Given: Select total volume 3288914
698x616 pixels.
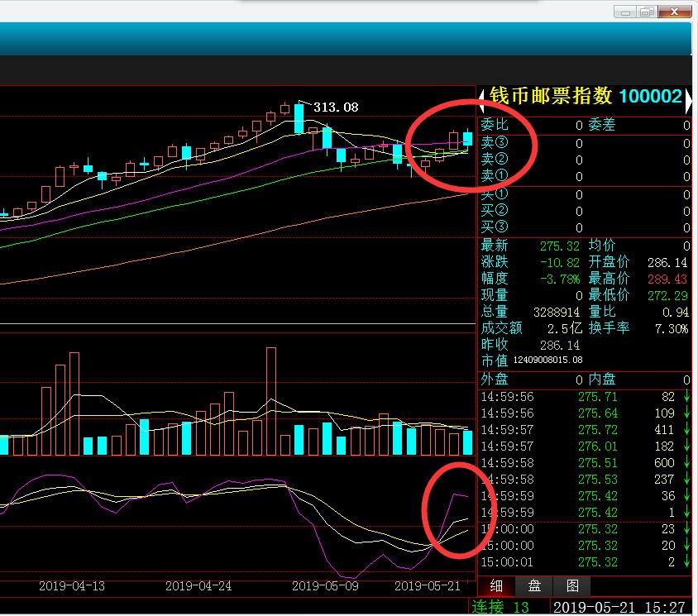Looking at the screenshot, I should pyautogui.click(x=557, y=312).
